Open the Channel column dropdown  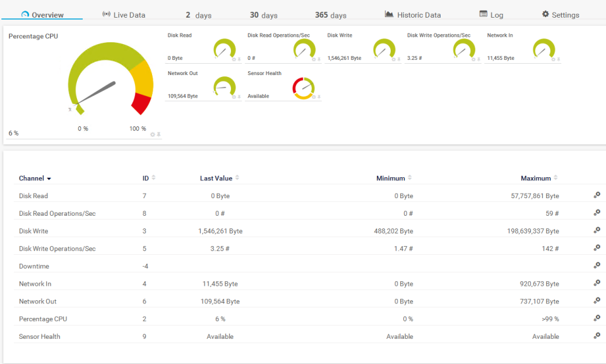pos(48,178)
